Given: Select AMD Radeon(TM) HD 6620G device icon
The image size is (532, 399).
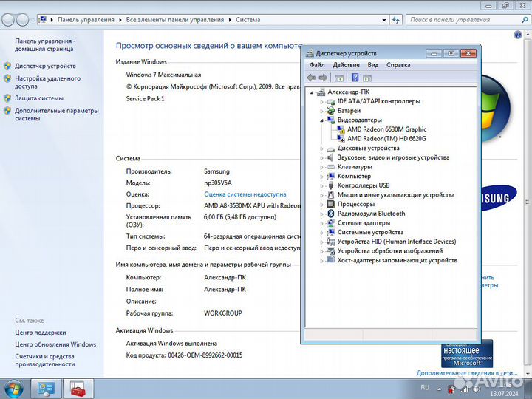Looking at the screenshot, I should [341, 138].
